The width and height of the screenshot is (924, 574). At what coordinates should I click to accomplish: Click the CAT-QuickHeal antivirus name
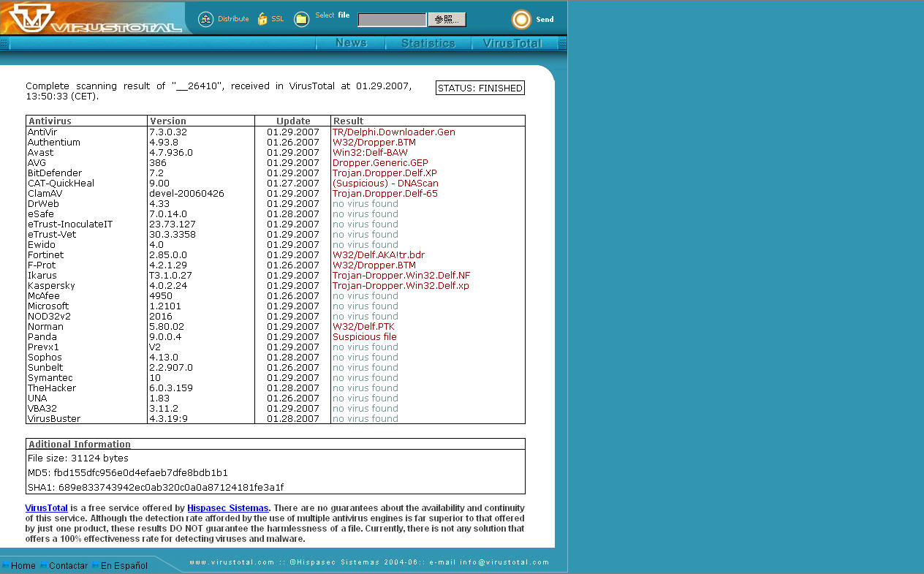tap(61, 184)
